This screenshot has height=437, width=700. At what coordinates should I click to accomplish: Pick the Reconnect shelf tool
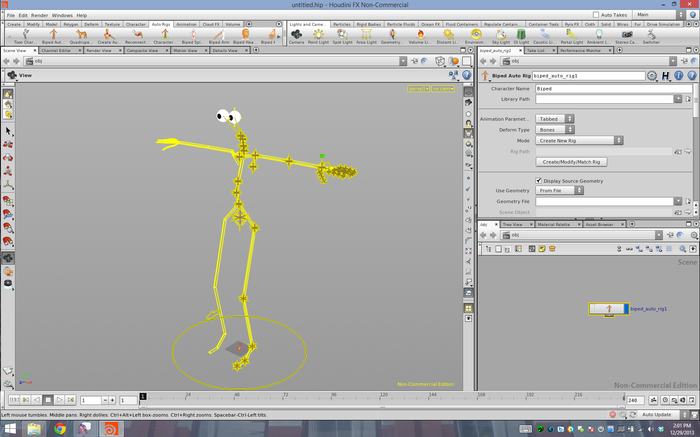[x=137, y=36]
